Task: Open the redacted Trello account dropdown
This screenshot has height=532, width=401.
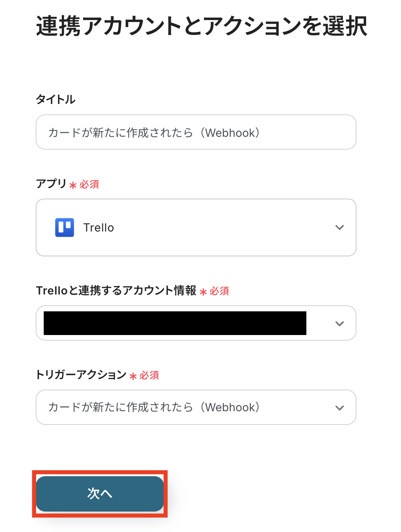Action: pyautogui.click(x=196, y=323)
